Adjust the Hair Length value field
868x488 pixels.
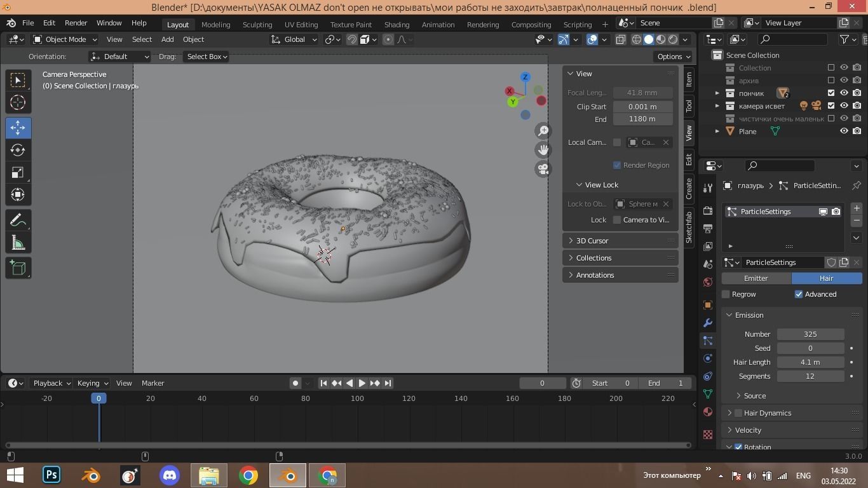pos(810,362)
